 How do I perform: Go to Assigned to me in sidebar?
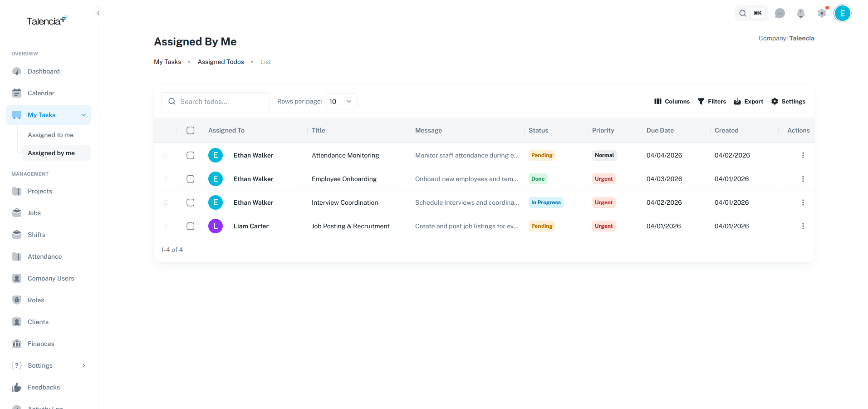[x=50, y=135]
